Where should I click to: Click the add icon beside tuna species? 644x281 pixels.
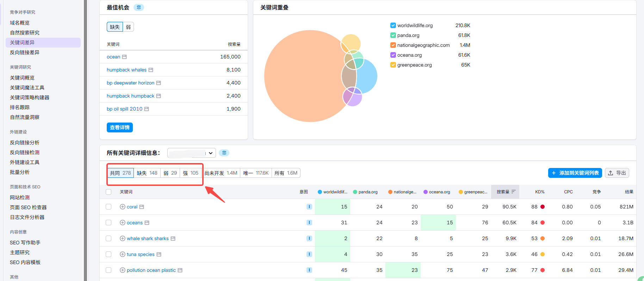pyautogui.click(x=123, y=254)
